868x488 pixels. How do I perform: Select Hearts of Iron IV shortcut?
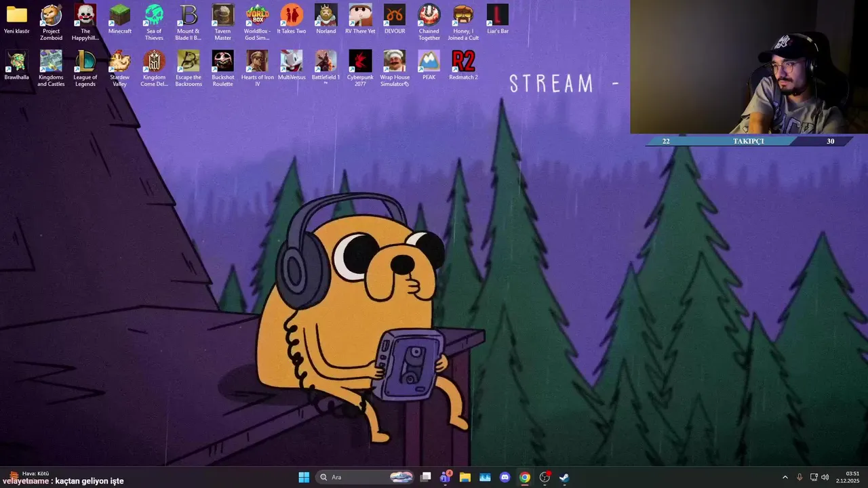pyautogui.click(x=257, y=68)
